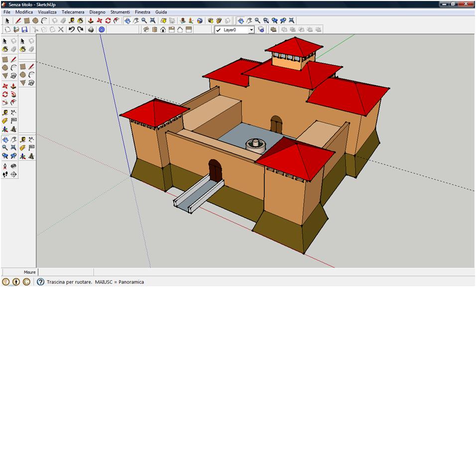Switch to Left view icon
This screenshot has height=459, width=476.
189,29
